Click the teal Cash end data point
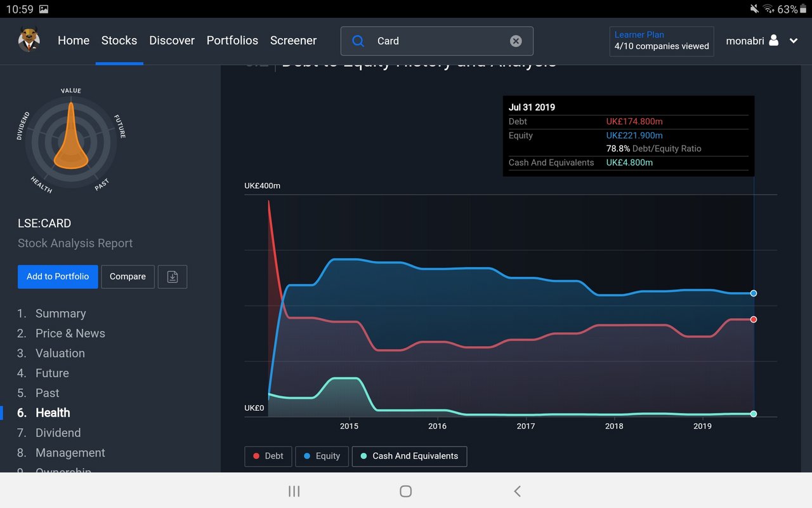This screenshot has width=812, height=508. [754, 414]
